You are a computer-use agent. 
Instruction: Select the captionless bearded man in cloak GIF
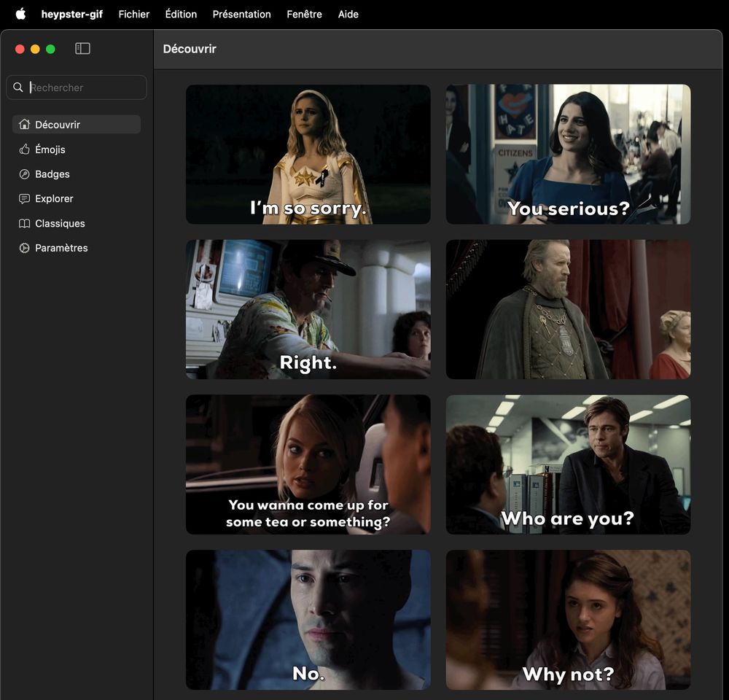tap(568, 309)
